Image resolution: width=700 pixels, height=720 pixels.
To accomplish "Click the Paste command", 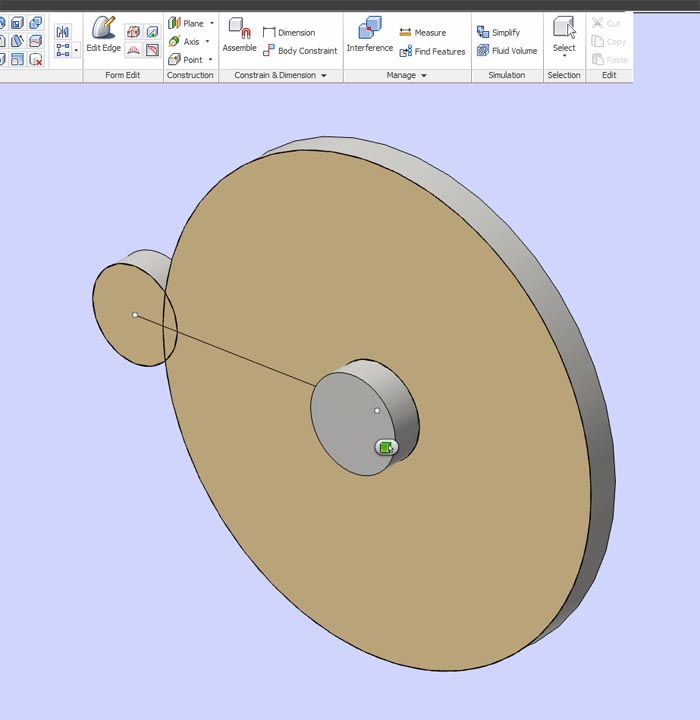I will (610, 59).
